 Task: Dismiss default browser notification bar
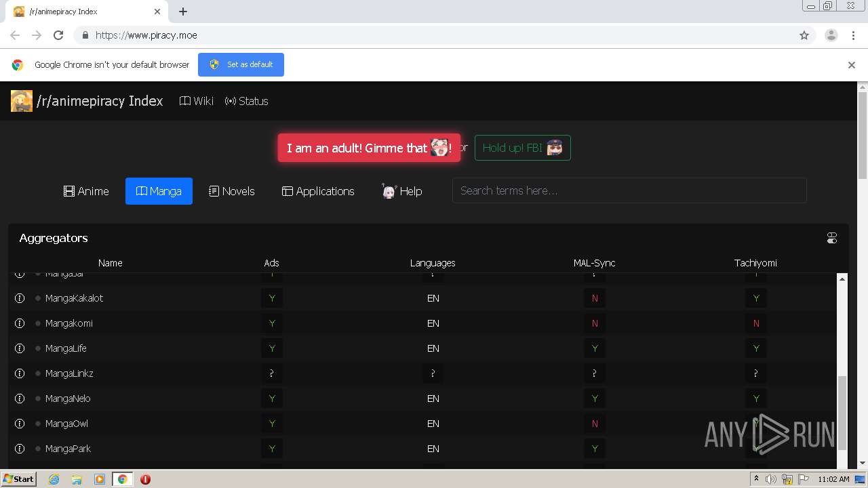[x=852, y=65]
